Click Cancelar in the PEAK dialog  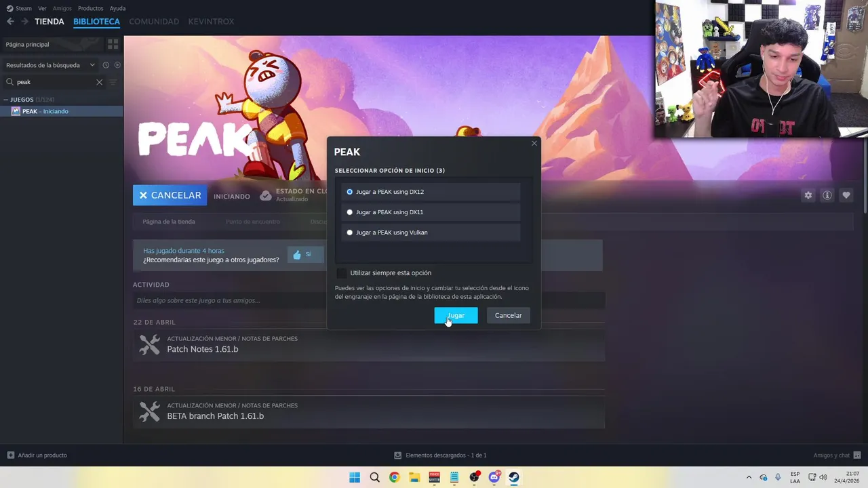click(508, 315)
